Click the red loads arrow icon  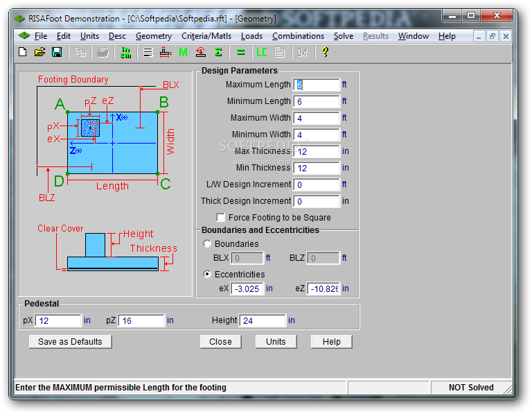point(200,52)
